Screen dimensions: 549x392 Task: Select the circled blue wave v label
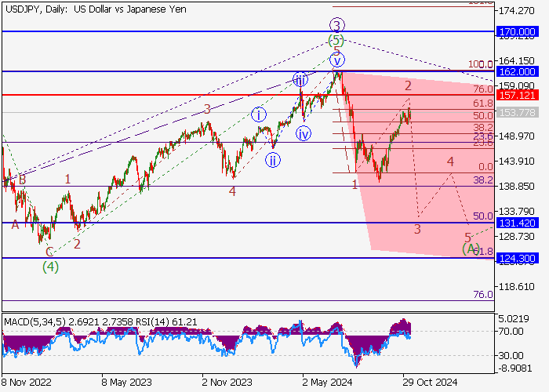point(336,60)
